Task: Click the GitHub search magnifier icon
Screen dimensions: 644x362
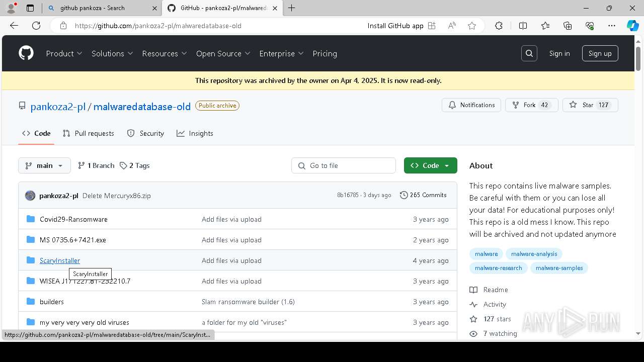Action: [x=529, y=53]
